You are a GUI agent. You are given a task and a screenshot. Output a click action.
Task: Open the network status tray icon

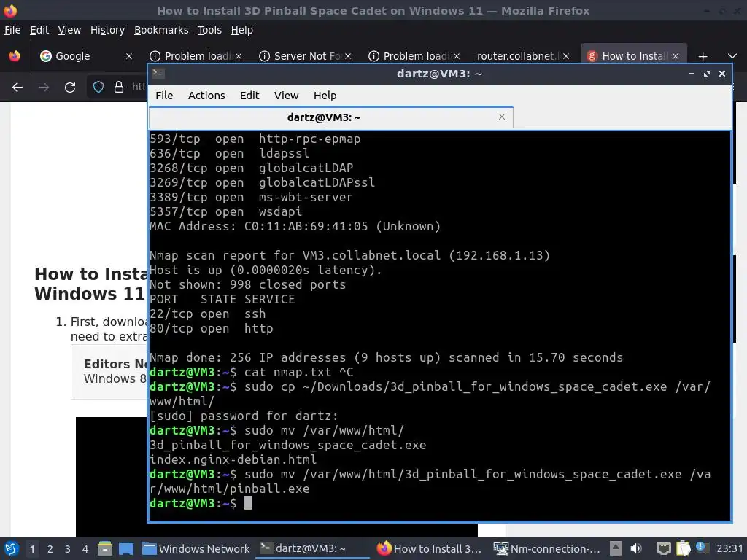pyautogui.click(x=664, y=548)
